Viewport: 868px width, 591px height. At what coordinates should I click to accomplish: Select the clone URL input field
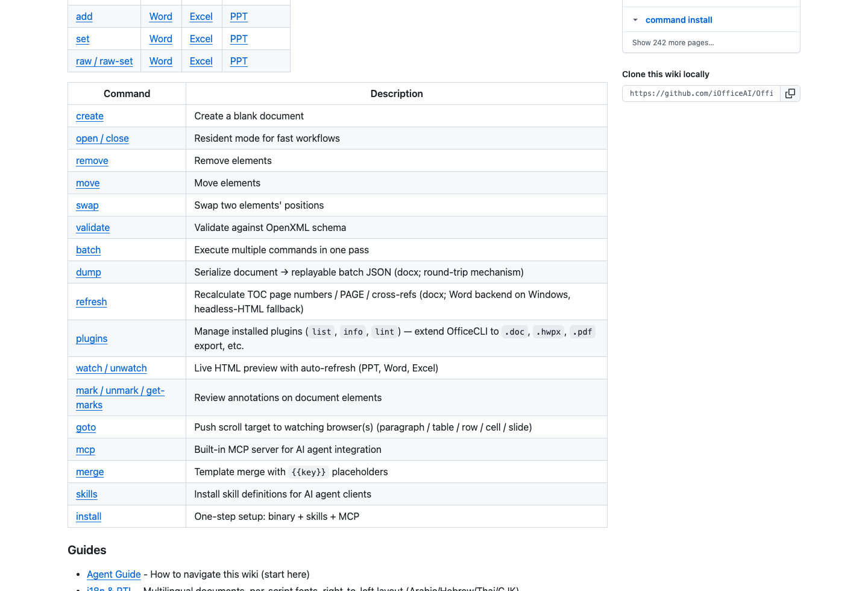pyautogui.click(x=702, y=93)
